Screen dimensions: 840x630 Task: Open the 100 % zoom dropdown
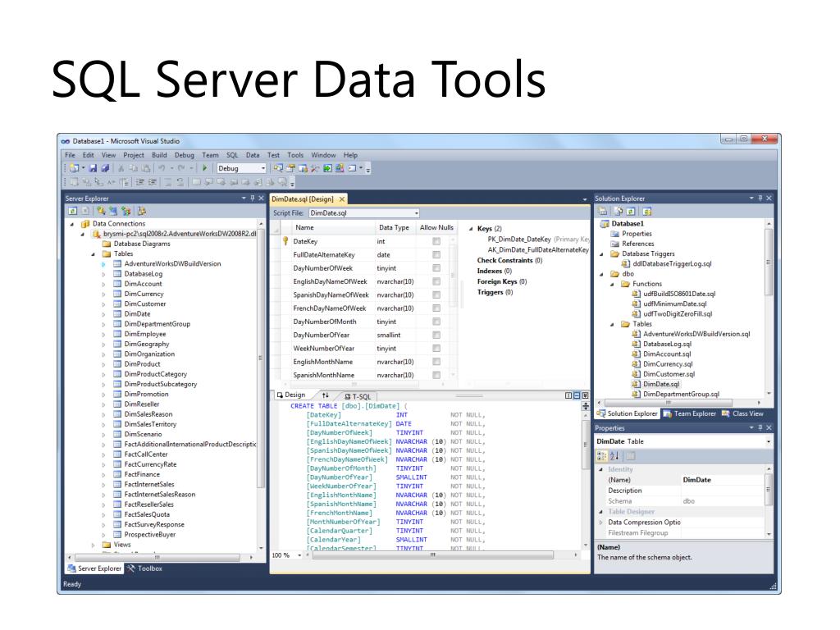tap(300, 555)
